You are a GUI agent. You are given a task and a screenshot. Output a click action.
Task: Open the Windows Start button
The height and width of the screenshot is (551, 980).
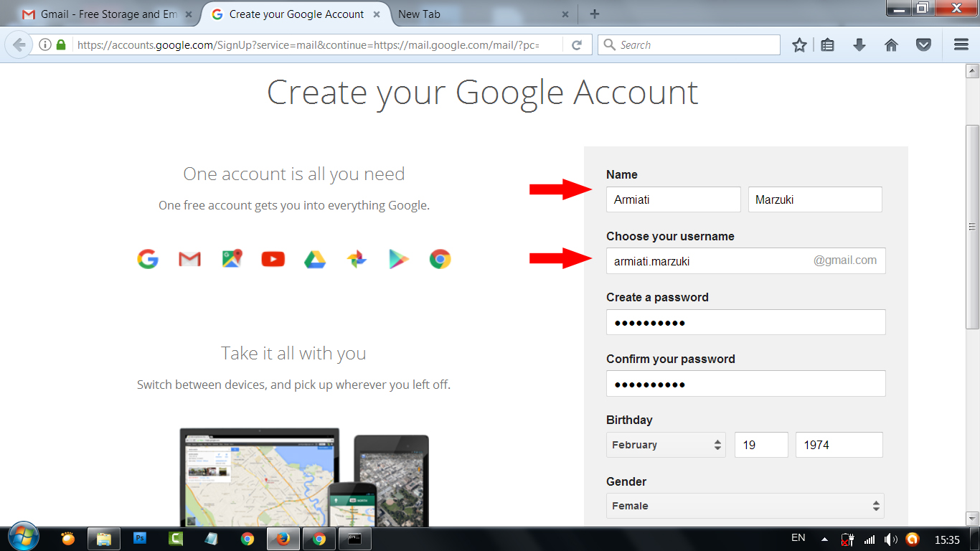(23, 537)
